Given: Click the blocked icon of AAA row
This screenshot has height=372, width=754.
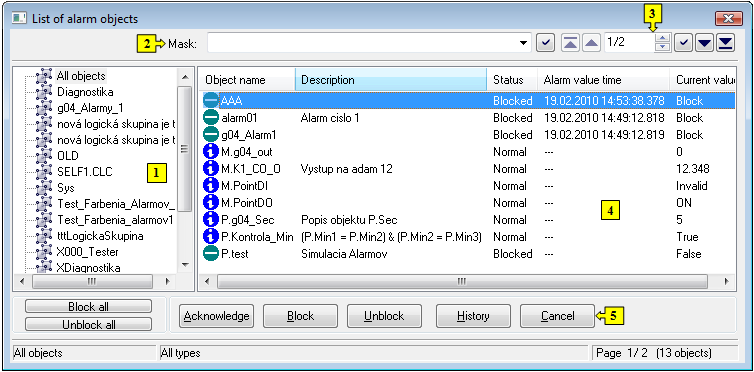Looking at the screenshot, I should point(211,100).
